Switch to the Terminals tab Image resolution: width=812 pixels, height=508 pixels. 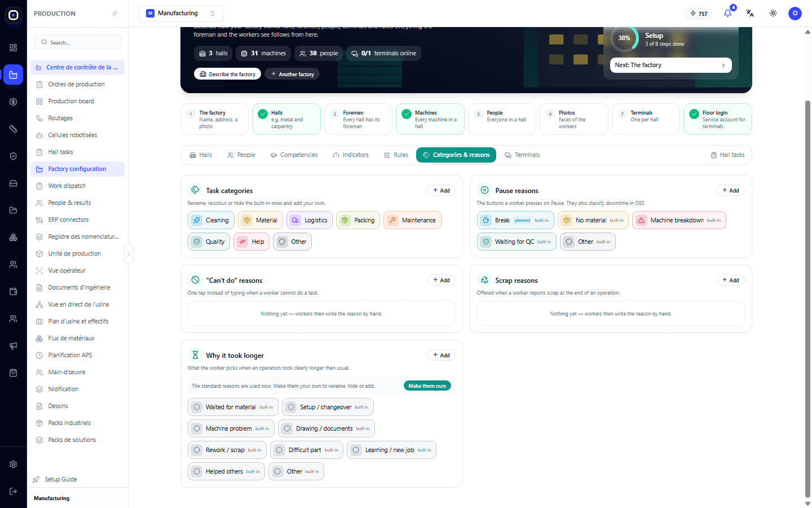(x=522, y=155)
